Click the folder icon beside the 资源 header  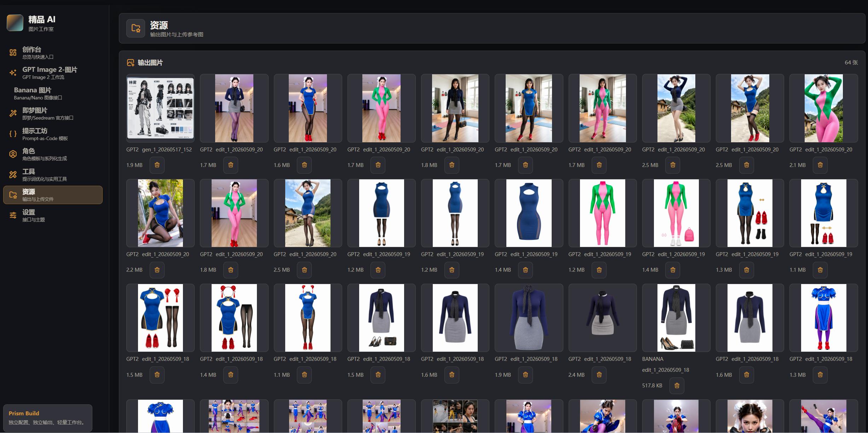(136, 28)
